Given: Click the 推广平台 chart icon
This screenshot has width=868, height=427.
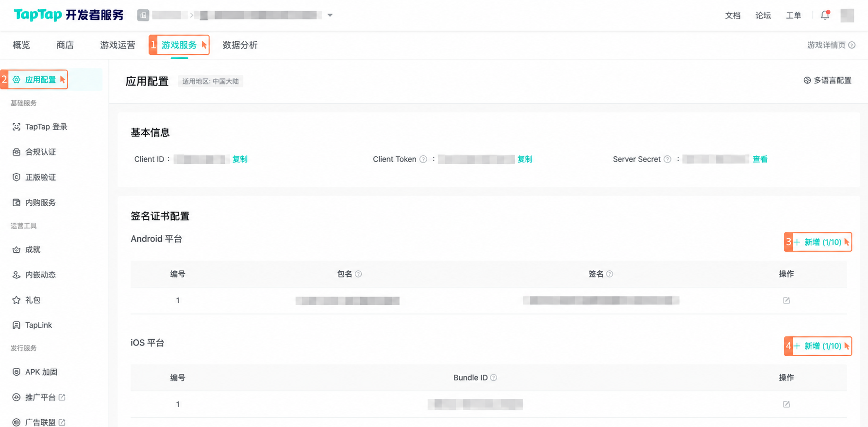Looking at the screenshot, I should click(17, 397).
